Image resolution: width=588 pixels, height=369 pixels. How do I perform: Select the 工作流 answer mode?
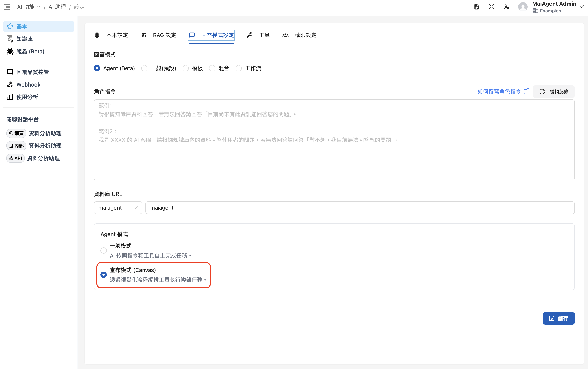click(239, 68)
